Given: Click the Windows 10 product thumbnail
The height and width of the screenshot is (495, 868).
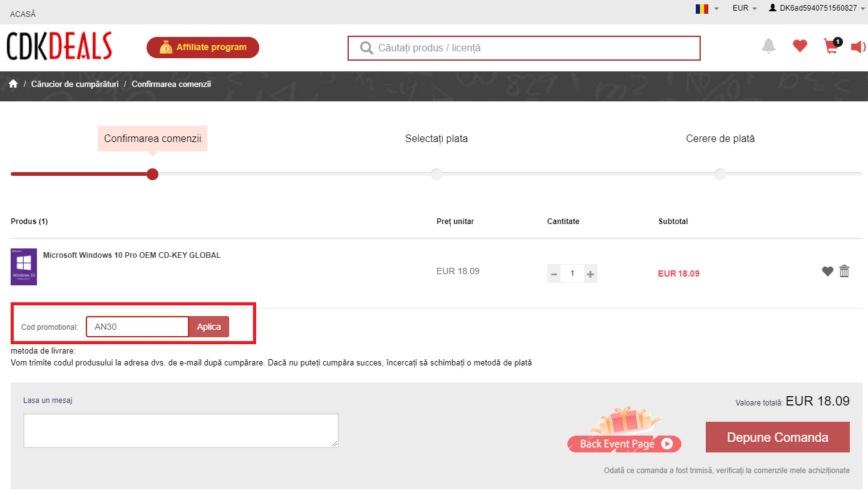Looking at the screenshot, I should (24, 267).
